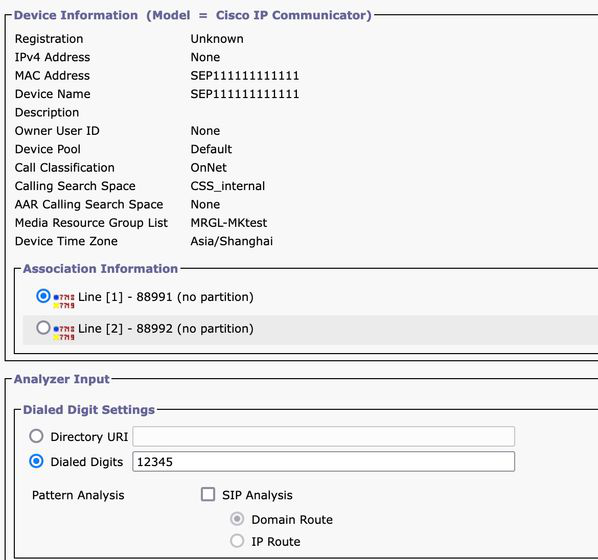Screen dimensions: 598x560
Task: Select the Line [1] - 88991 radio button
Action: point(43,296)
